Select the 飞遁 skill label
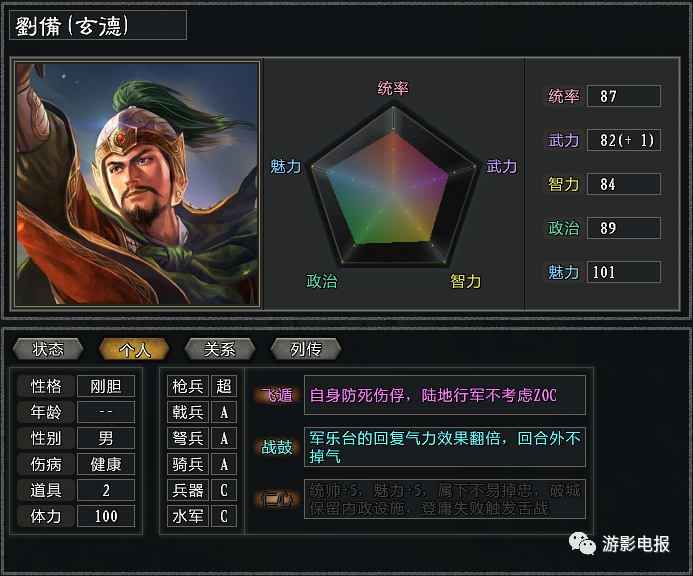Viewport: 693px width, 576px height. click(277, 395)
